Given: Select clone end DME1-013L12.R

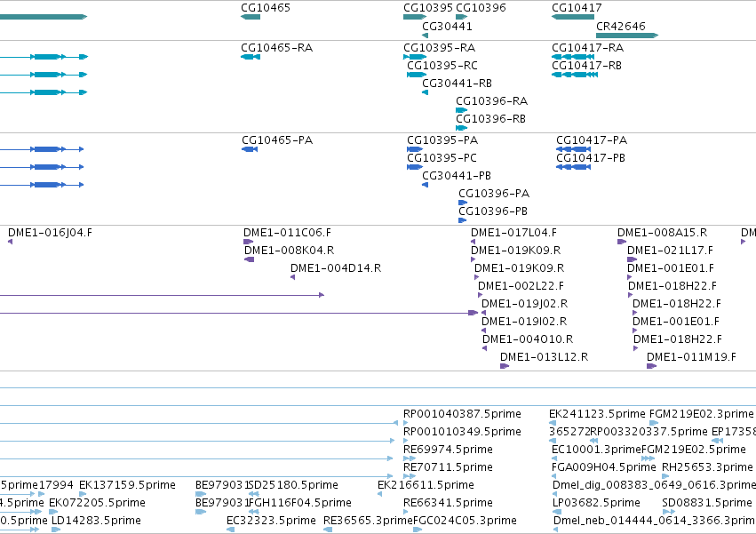Looking at the screenshot, I should 544,358.
